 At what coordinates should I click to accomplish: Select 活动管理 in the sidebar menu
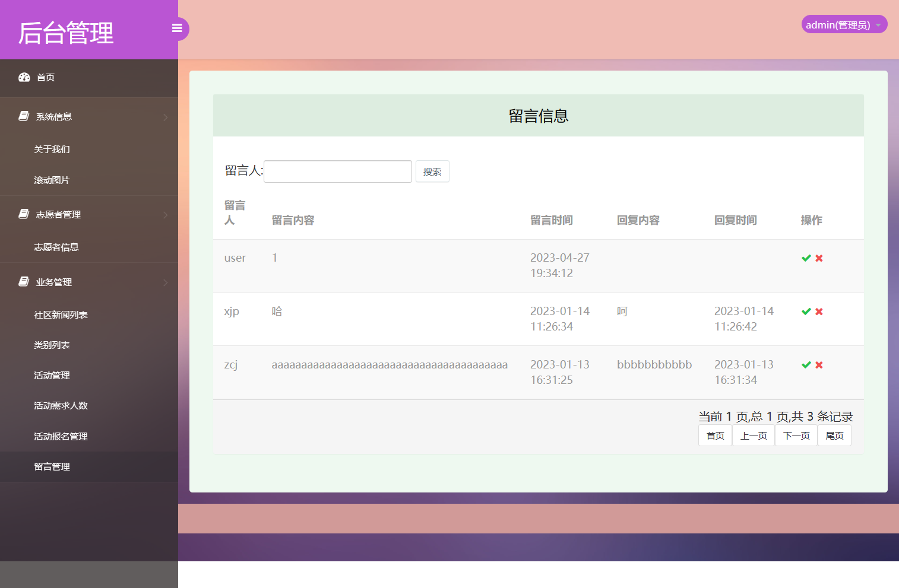[52, 375]
